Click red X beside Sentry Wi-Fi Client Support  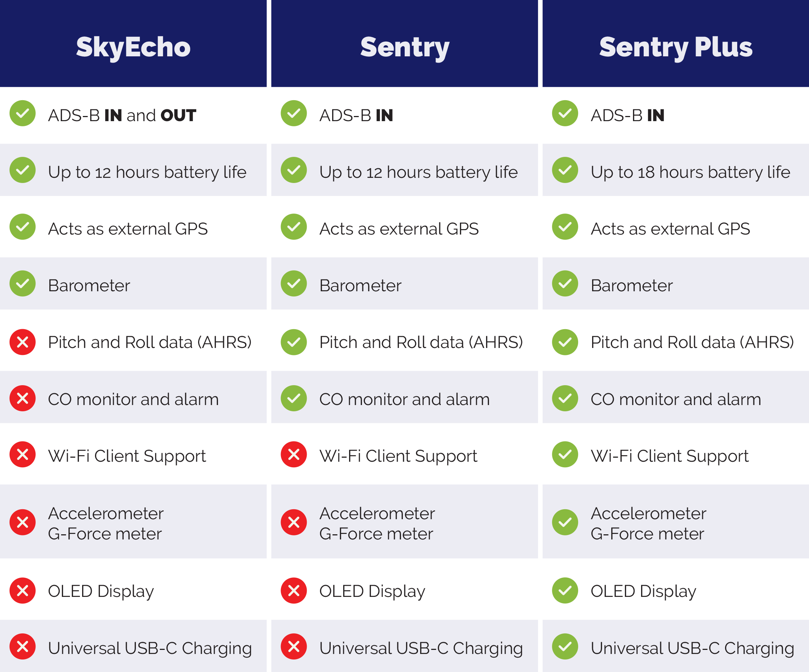click(x=294, y=455)
